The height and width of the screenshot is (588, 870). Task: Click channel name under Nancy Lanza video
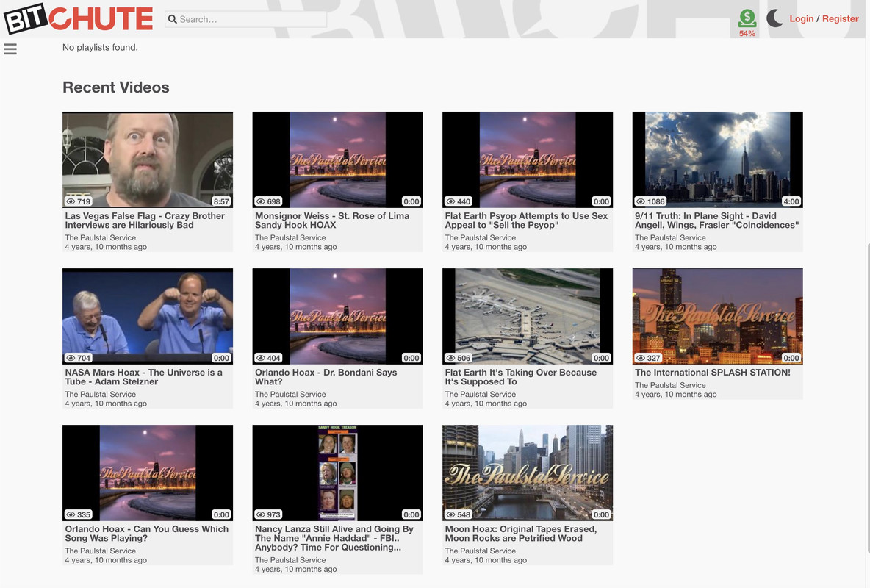click(x=290, y=560)
